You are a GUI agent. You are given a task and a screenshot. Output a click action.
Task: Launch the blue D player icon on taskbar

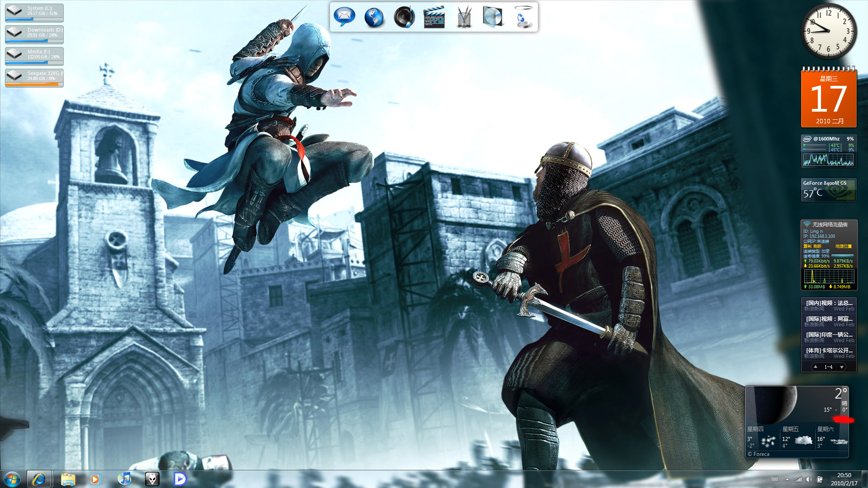(x=180, y=479)
